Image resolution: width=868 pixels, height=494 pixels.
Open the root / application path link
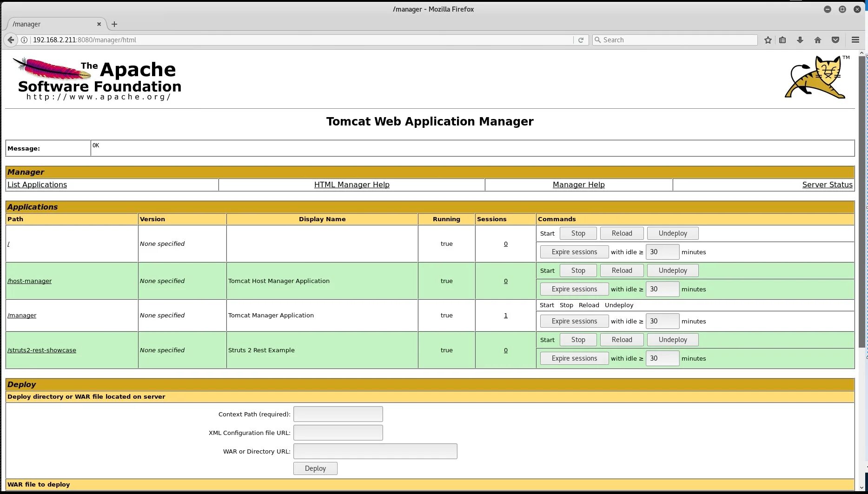(8, 244)
